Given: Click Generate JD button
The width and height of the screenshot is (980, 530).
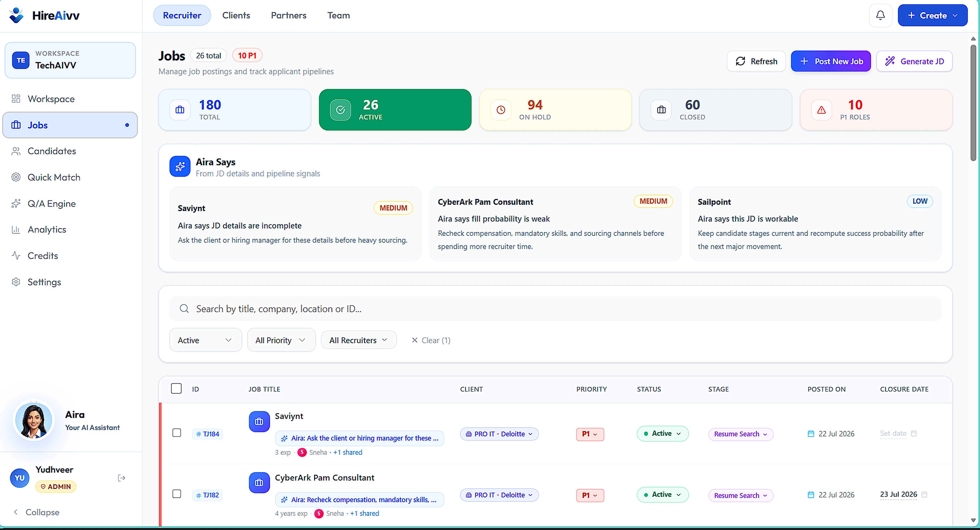Looking at the screenshot, I should (914, 61).
